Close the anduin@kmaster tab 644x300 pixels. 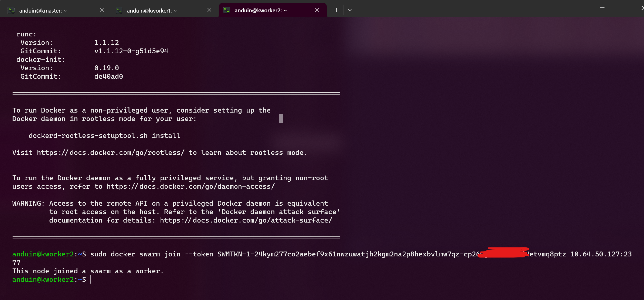102,10
